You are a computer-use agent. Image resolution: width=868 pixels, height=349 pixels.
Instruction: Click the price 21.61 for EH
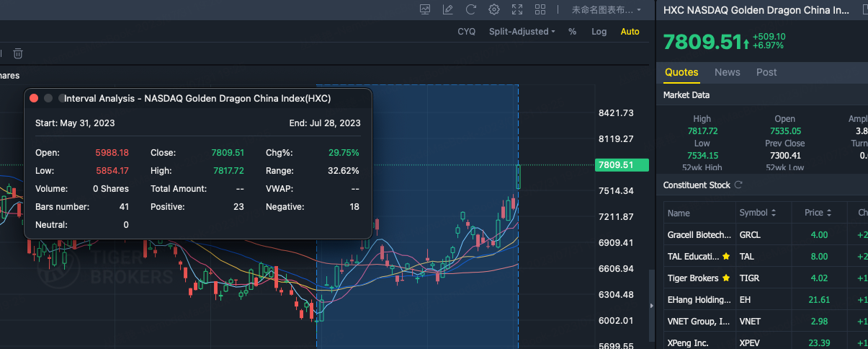click(x=818, y=299)
